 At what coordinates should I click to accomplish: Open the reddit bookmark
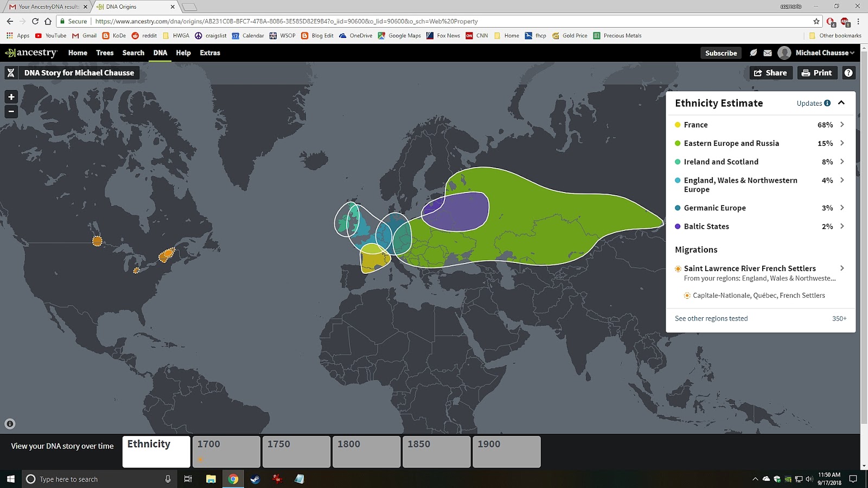tap(144, 36)
